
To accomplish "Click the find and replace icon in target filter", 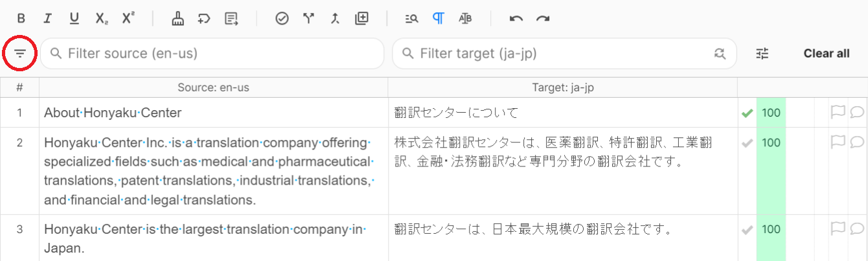I will click(720, 54).
